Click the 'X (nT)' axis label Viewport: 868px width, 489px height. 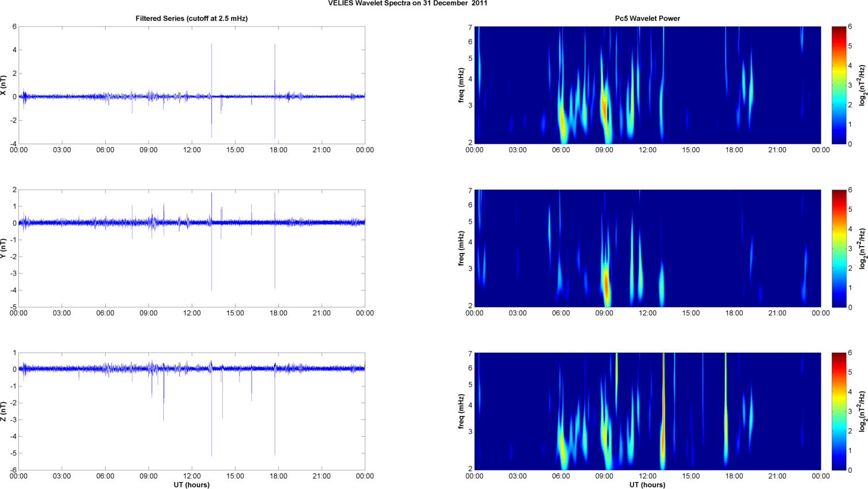pos(4,85)
